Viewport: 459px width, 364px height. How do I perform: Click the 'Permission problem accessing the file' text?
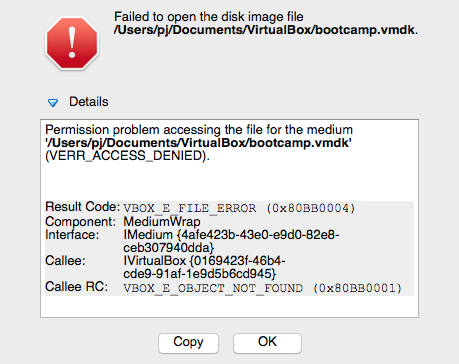click(199, 130)
